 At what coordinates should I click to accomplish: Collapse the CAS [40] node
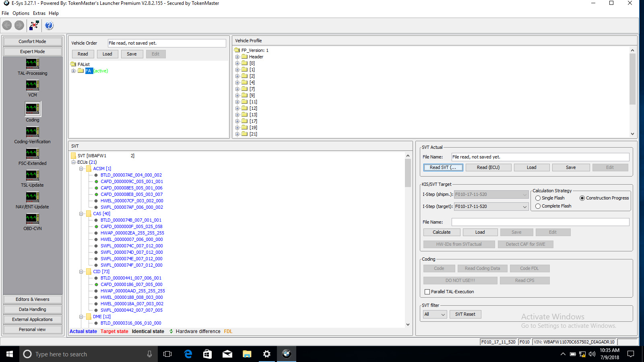(81, 214)
